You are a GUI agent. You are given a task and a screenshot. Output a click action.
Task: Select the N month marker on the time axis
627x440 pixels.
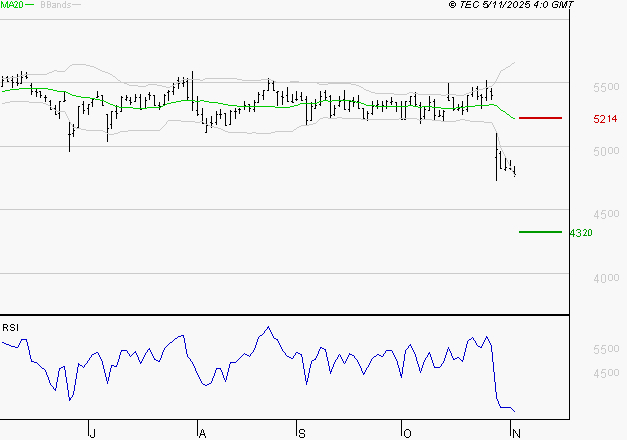click(515, 432)
